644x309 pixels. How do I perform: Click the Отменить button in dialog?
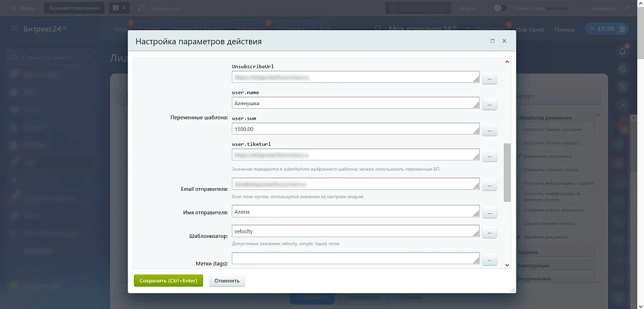click(226, 281)
